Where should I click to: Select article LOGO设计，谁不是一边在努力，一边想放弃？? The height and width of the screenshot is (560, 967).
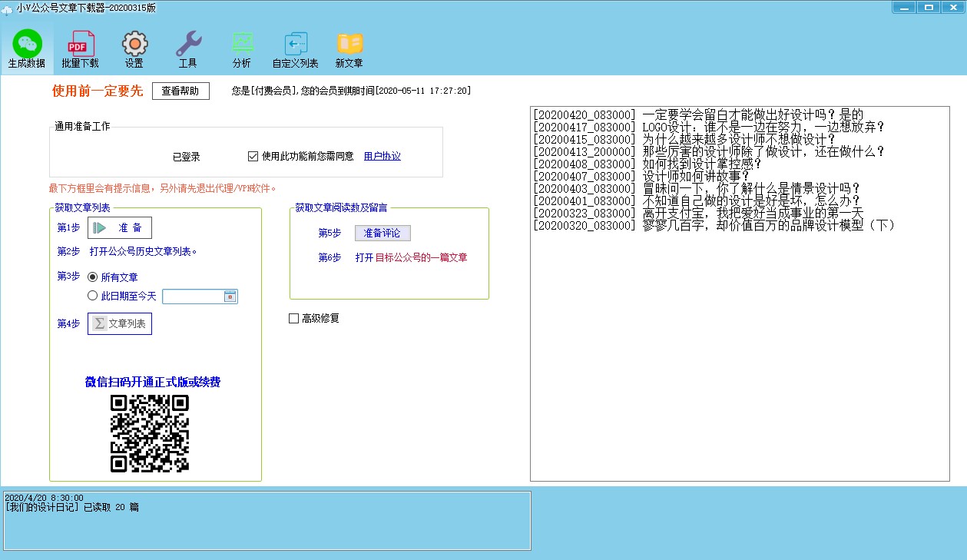(709, 127)
